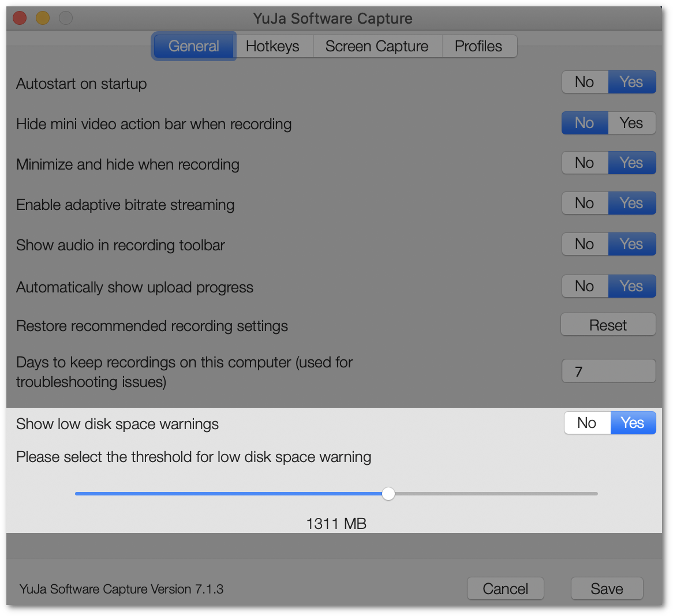673x616 pixels.
Task: Turn off low disk space warnings (No)
Action: 587,423
